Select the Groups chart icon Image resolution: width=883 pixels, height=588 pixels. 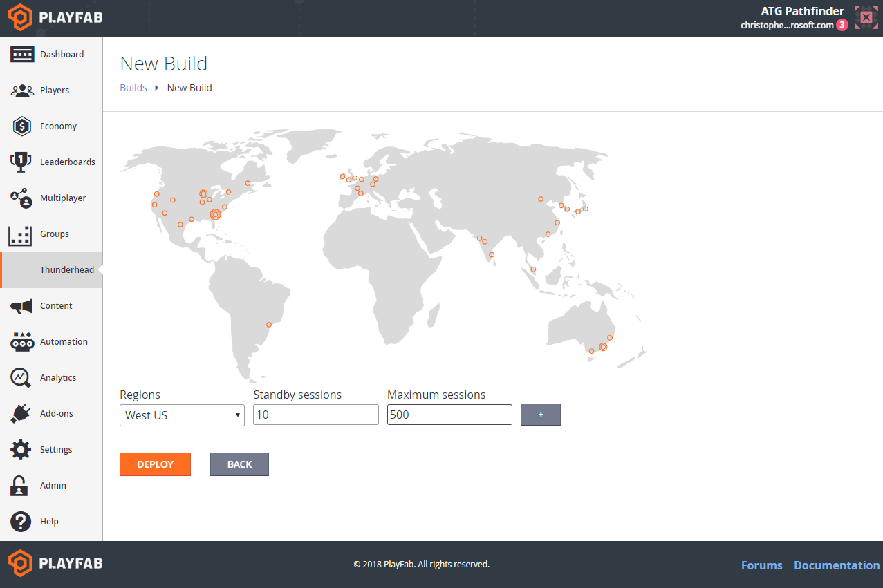[x=20, y=235]
